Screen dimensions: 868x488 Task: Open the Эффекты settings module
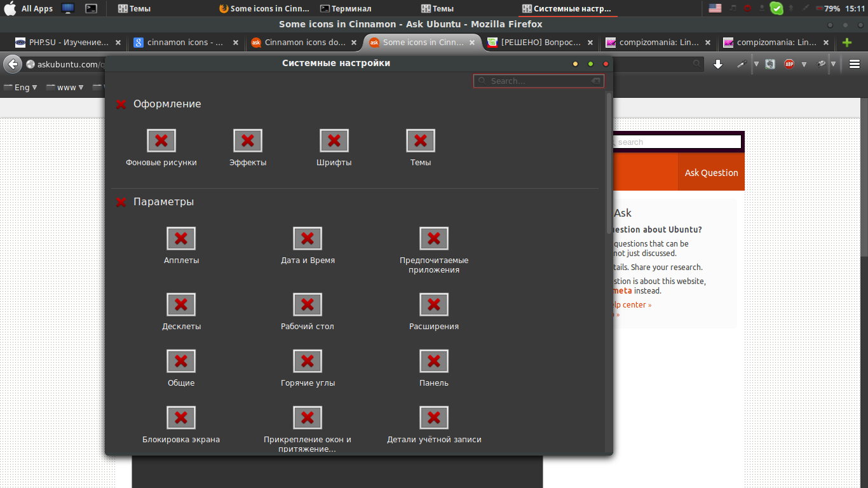click(x=248, y=141)
